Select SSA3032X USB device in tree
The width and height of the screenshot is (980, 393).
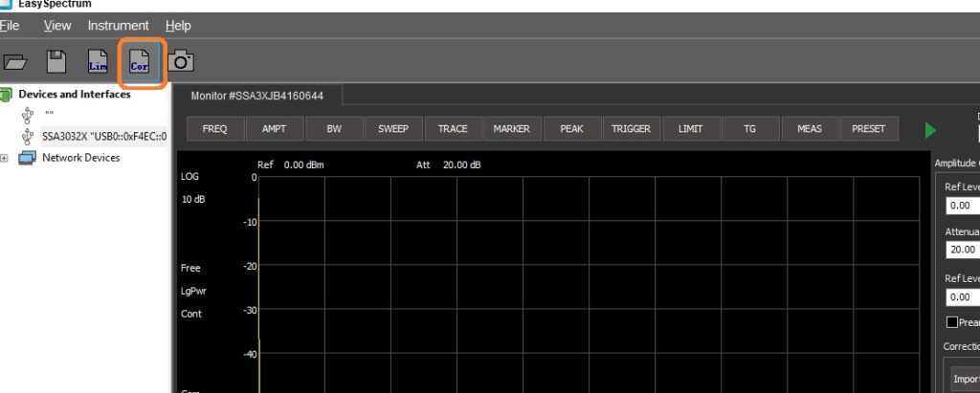pyautogui.click(x=103, y=137)
